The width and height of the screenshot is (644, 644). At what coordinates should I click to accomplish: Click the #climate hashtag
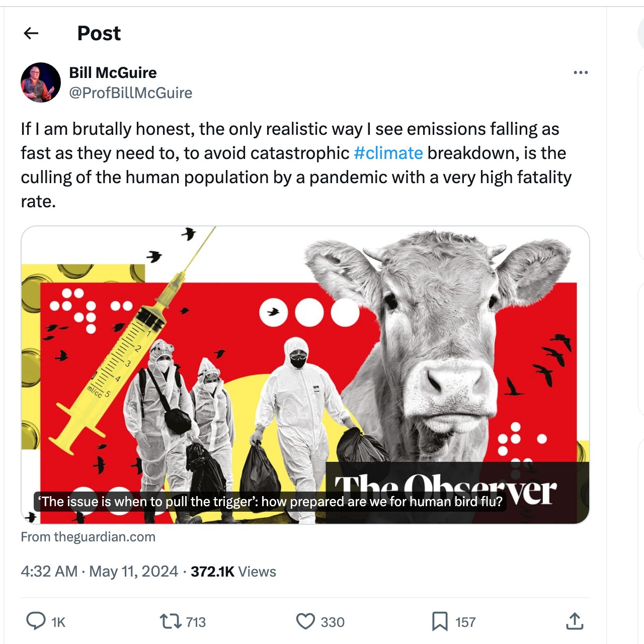388,153
